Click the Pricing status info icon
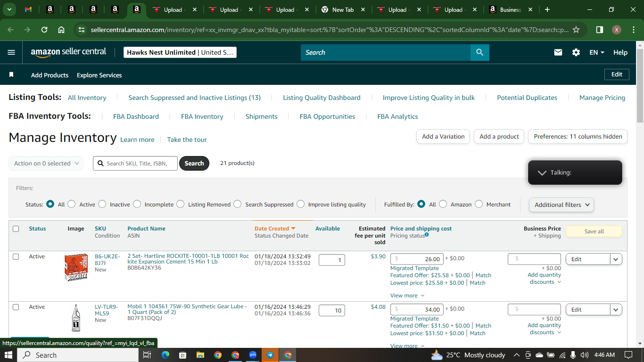Viewport: 644px width, 362px height. point(427,235)
